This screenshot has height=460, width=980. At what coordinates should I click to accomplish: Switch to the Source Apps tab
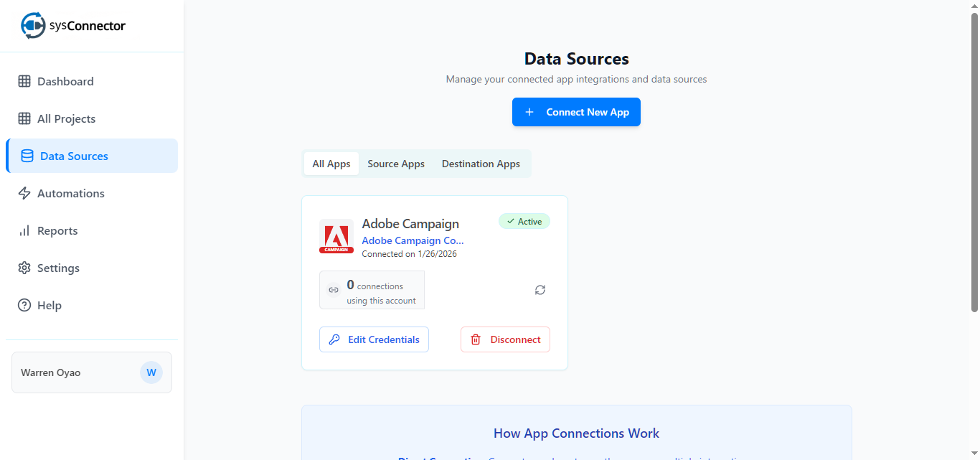396,164
